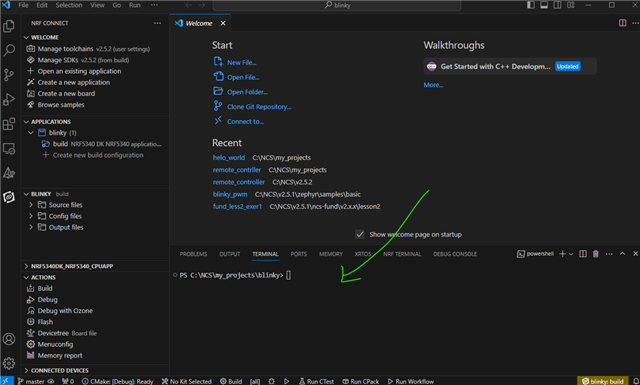Click Open Folder link
The image size is (640, 385).
247,92
